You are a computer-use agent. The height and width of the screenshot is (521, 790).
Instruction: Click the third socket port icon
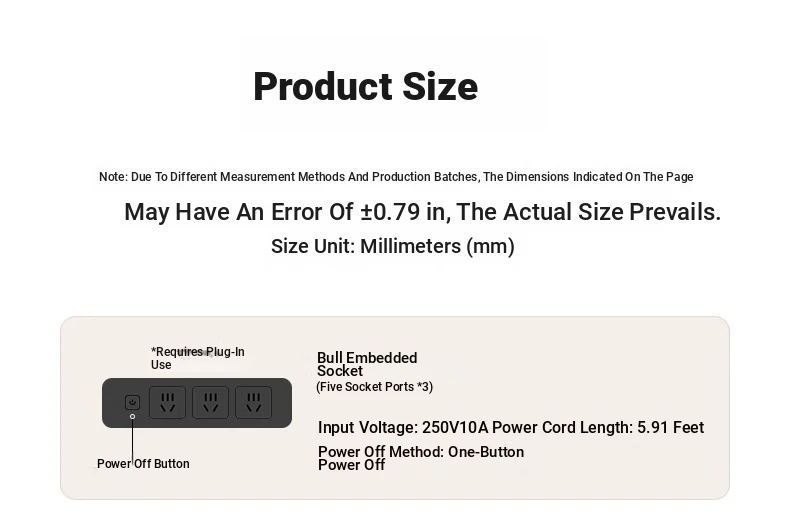253,403
